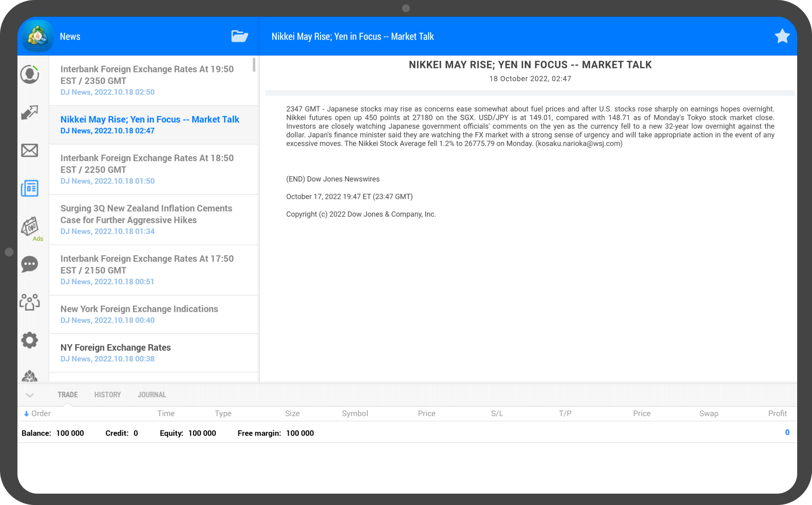Image resolution: width=812 pixels, height=505 pixels.
Task: Click the article headline NIKKEI MAY RISE
Action: click(x=530, y=65)
